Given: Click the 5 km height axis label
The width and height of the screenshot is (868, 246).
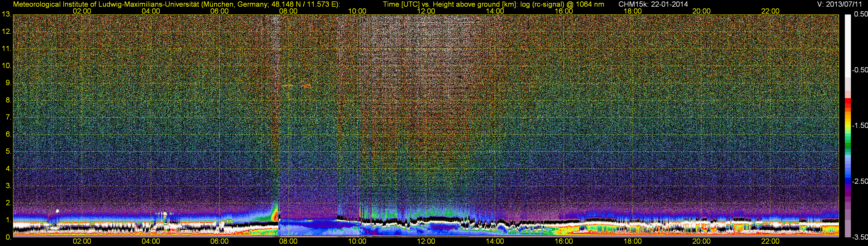Looking at the screenshot, I should 8,152.
